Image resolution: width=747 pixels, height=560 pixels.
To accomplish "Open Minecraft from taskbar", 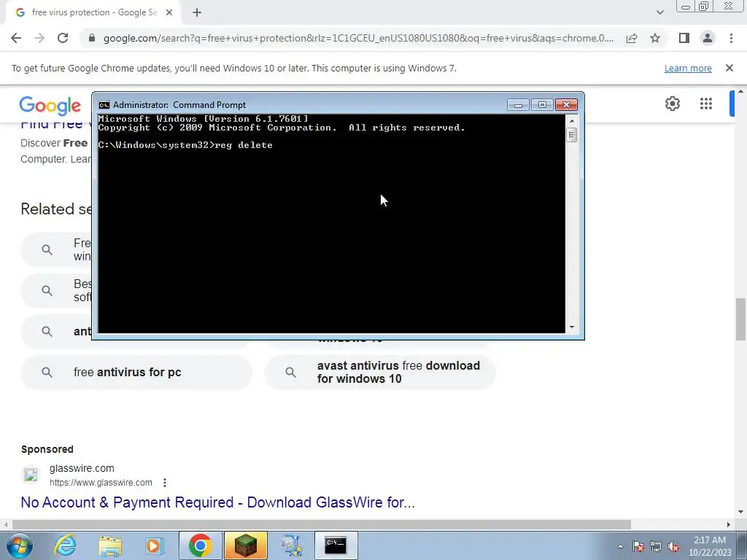I will click(246, 545).
